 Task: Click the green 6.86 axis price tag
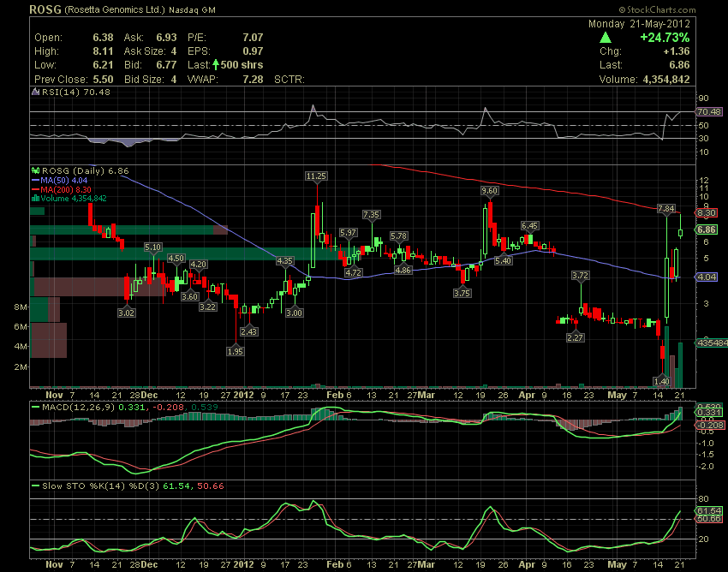(707, 229)
